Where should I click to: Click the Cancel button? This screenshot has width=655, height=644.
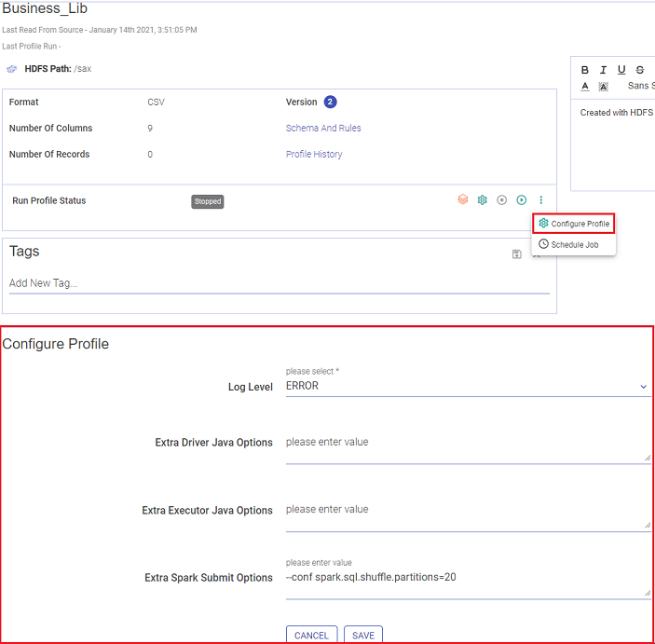tap(311, 635)
